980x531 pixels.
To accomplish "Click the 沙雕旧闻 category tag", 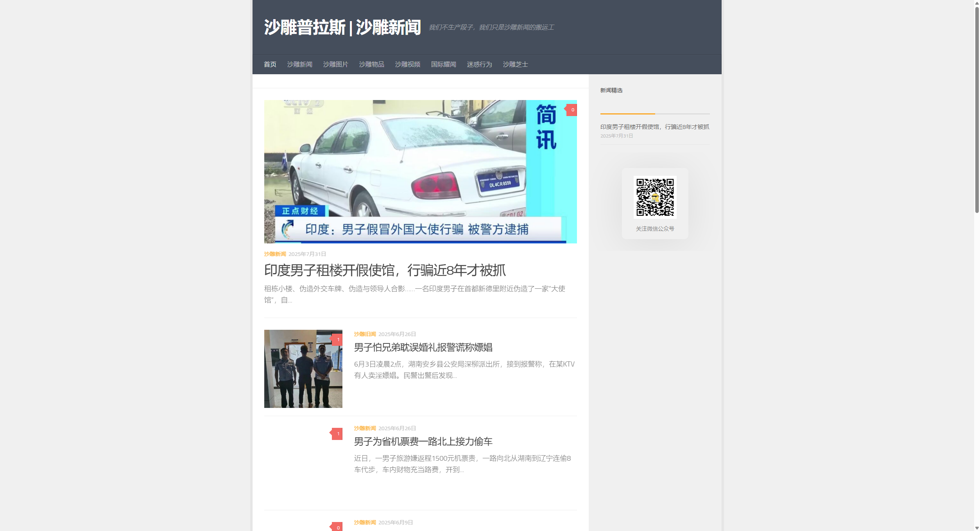I will click(x=365, y=334).
